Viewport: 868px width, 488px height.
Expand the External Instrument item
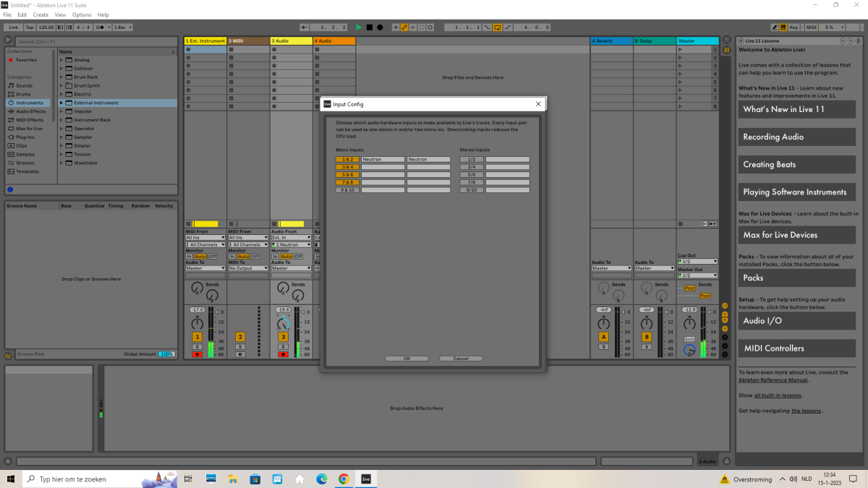(61, 103)
